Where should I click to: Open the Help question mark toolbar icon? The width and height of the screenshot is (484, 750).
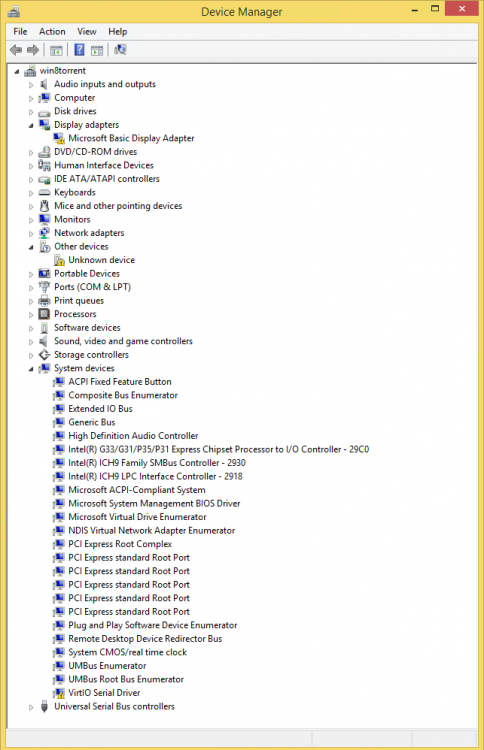pos(79,50)
